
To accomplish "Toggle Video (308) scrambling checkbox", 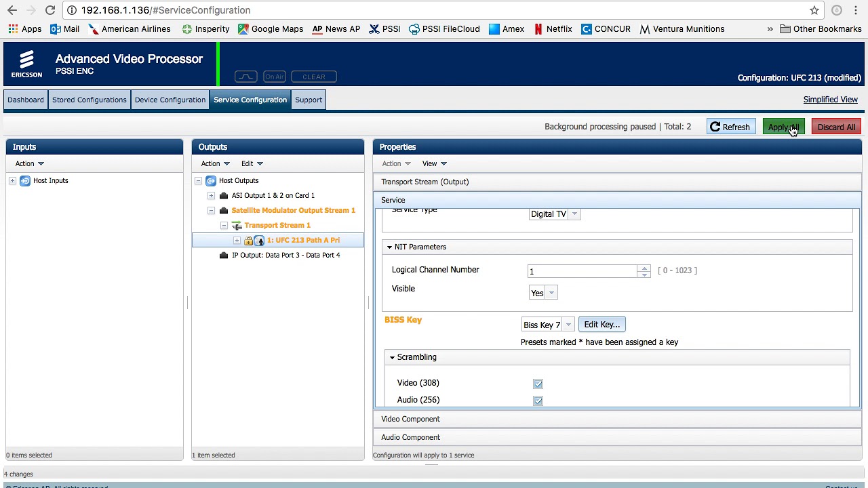I will [538, 384].
